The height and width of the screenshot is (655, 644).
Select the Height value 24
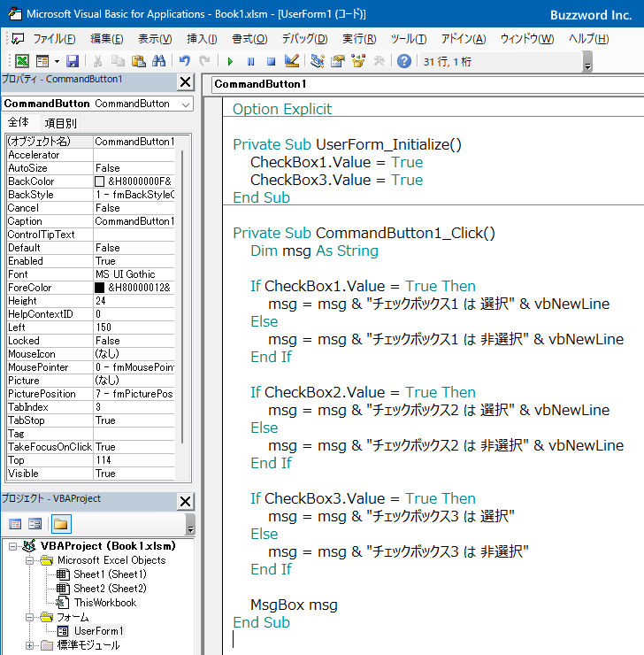point(134,301)
